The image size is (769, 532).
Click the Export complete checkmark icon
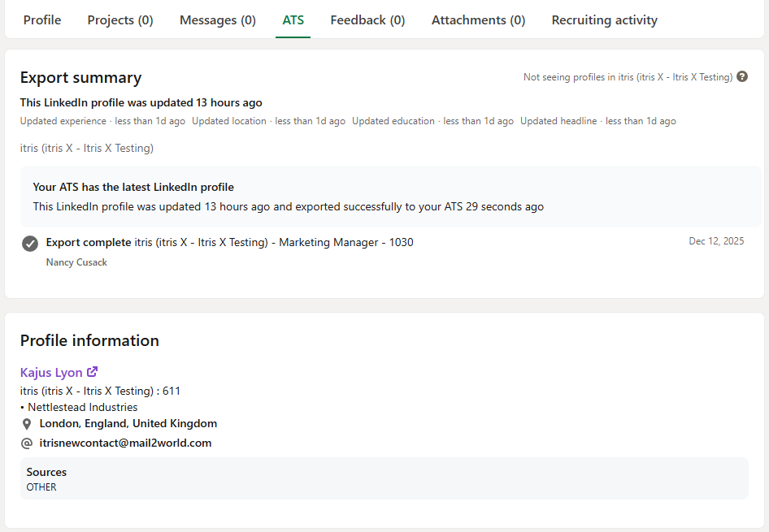click(30, 243)
